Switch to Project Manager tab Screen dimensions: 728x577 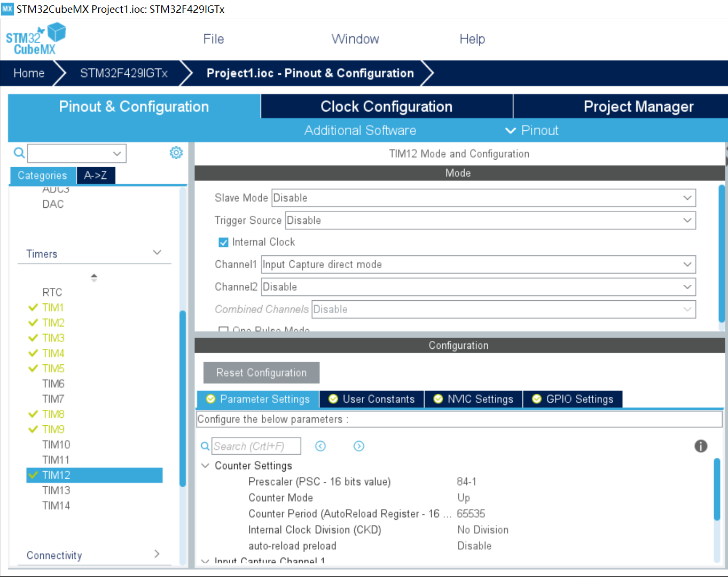pyautogui.click(x=621, y=106)
